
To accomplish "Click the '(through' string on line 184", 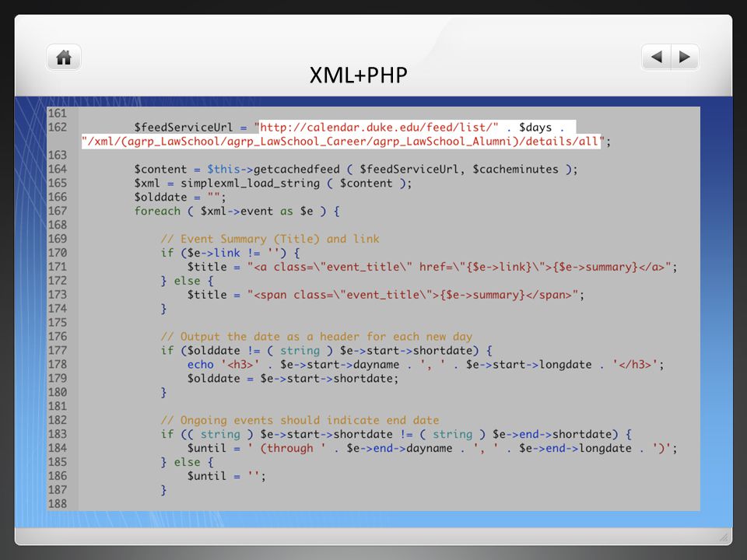I will [286, 448].
